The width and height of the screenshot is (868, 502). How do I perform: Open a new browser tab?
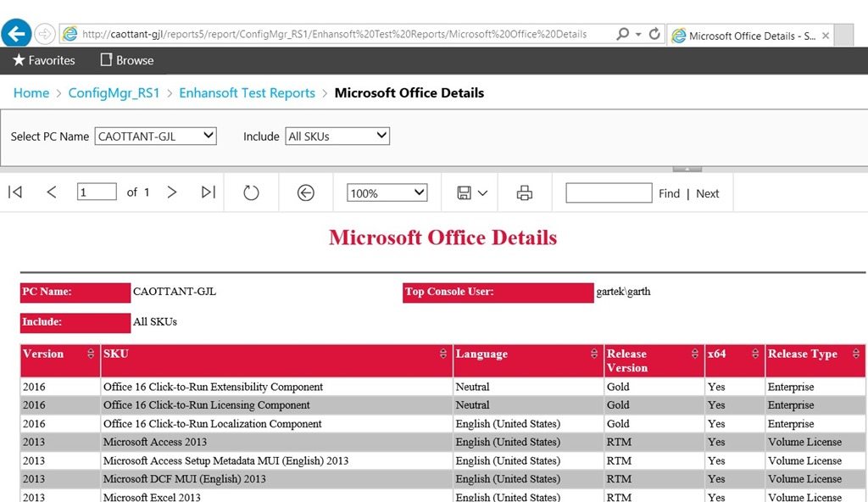pyautogui.click(x=843, y=36)
